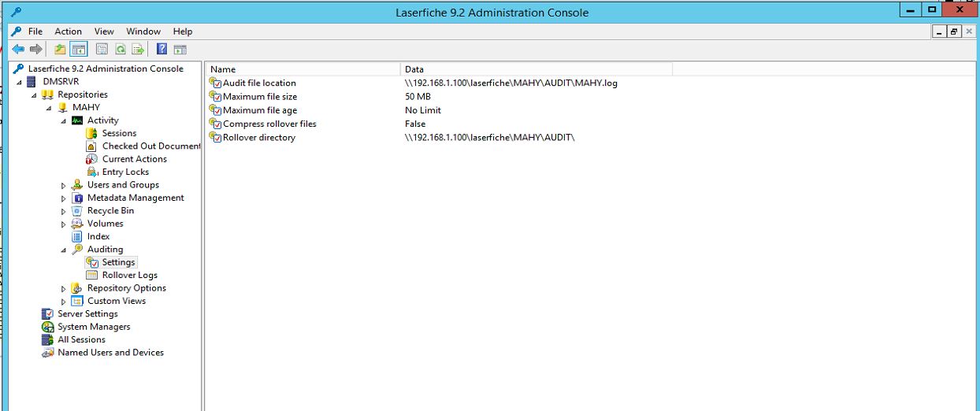Click the Forward arrow toolbar icon
Image resolution: width=980 pixels, height=411 pixels.
(35, 49)
